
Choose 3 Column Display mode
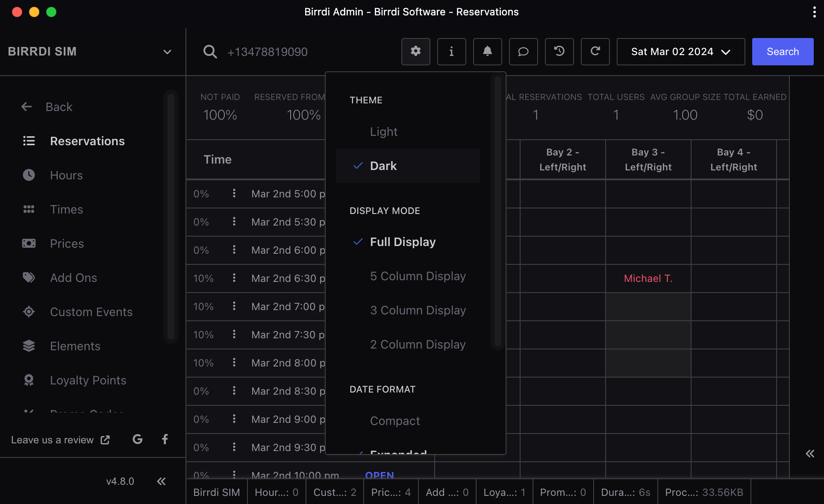tap(408, 310)
